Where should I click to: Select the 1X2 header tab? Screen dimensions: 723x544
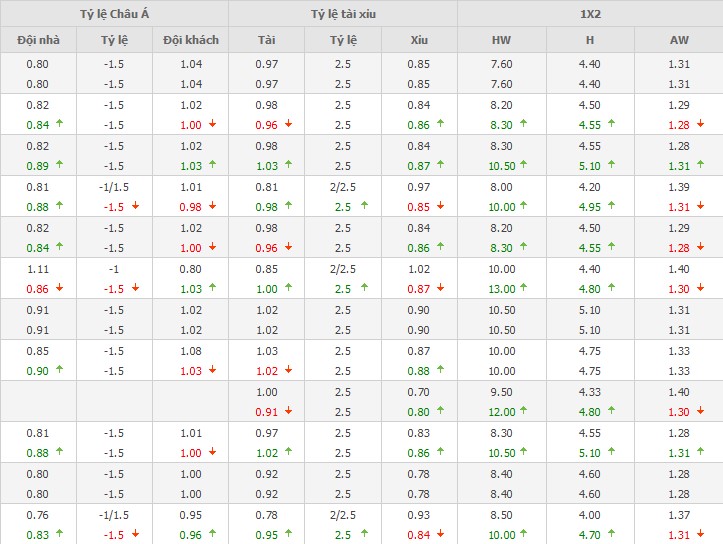[x=590, y=14]
